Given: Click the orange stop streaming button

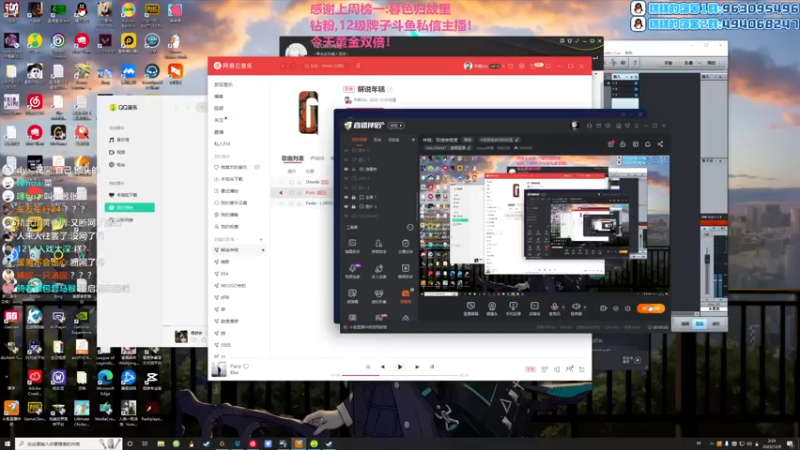Looking at the screenshot, I should pyautogui.click(x=651, y=309).
